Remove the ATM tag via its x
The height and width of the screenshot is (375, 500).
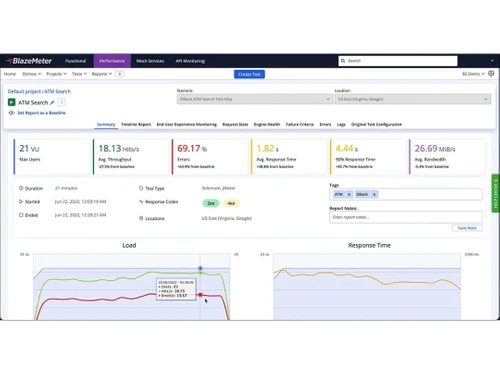[x=349, y=194]
